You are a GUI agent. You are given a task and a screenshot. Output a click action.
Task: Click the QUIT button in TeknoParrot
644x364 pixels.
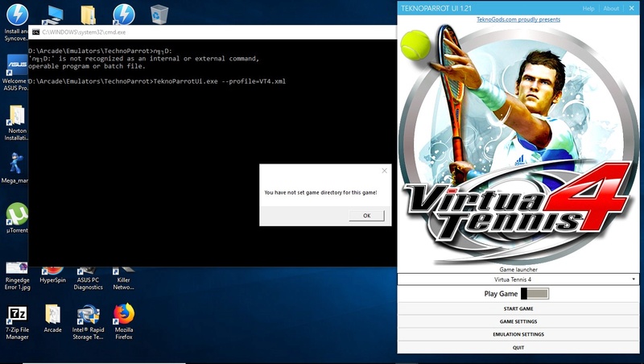coord(518,347)
